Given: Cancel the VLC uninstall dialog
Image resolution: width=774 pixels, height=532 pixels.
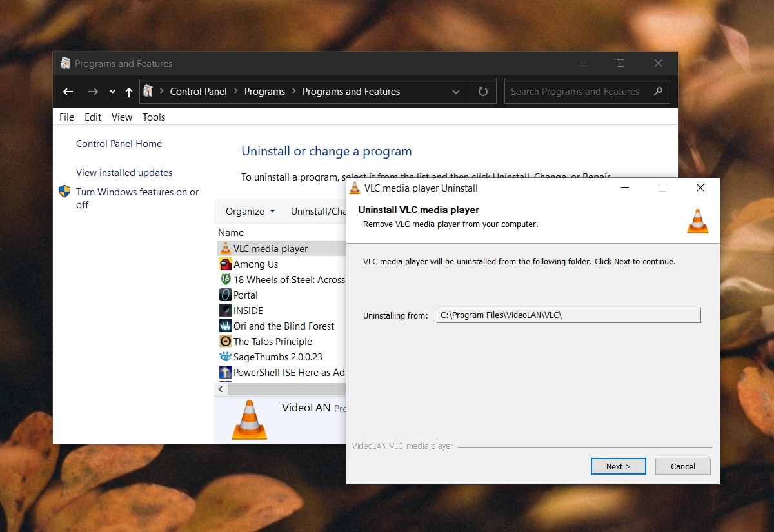Looking at the screenshot, I should coord(682,466).
